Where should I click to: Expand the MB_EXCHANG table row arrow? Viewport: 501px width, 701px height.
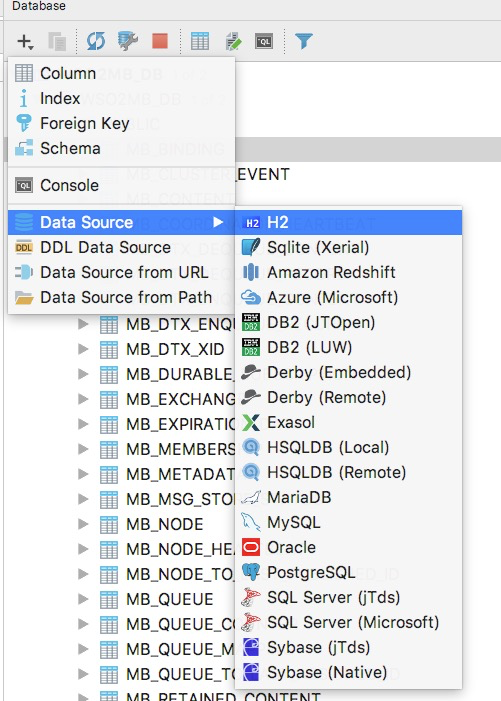(83, 399)
